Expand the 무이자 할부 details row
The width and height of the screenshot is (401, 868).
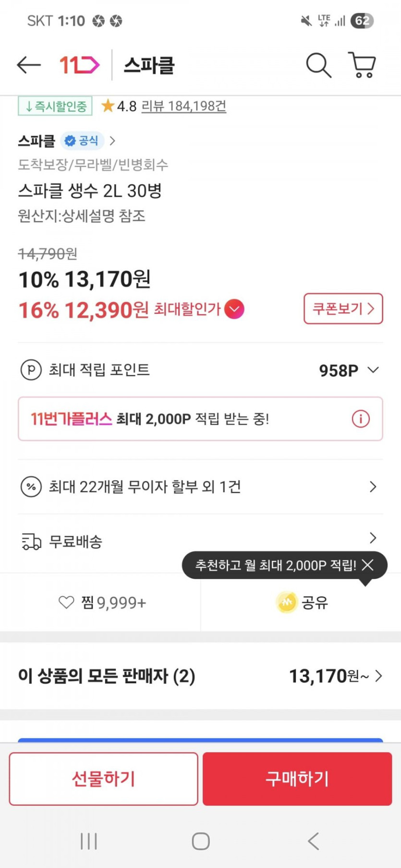[373, 487]
